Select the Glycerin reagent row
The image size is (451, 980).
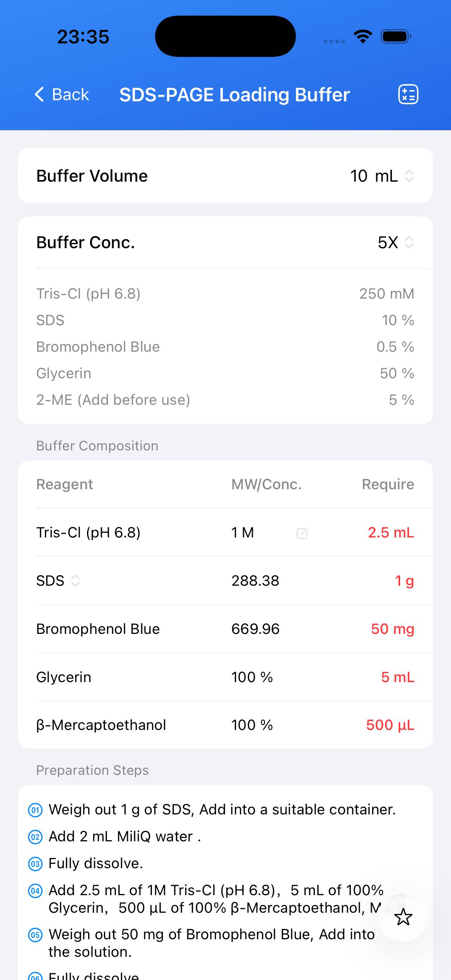point(64,677)
